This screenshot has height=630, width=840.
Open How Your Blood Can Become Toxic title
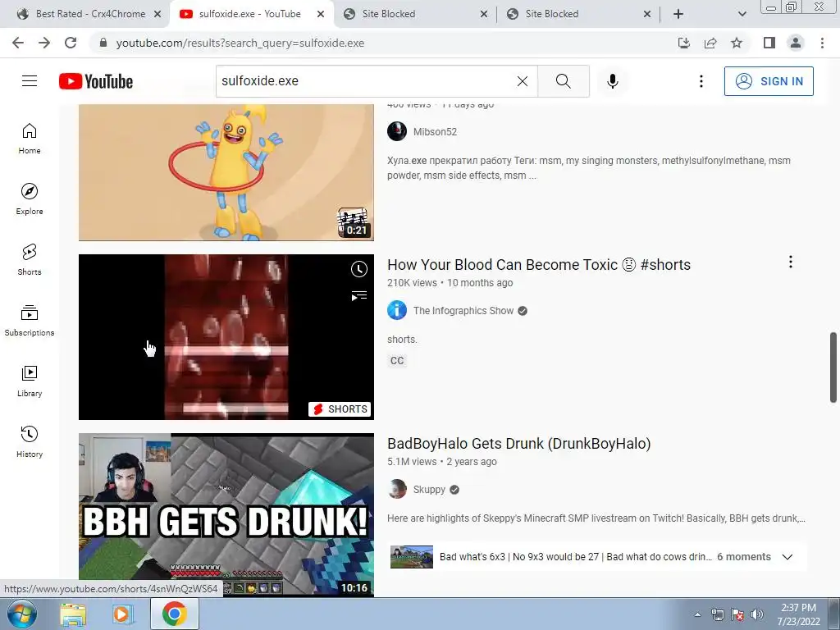point(539,265)
